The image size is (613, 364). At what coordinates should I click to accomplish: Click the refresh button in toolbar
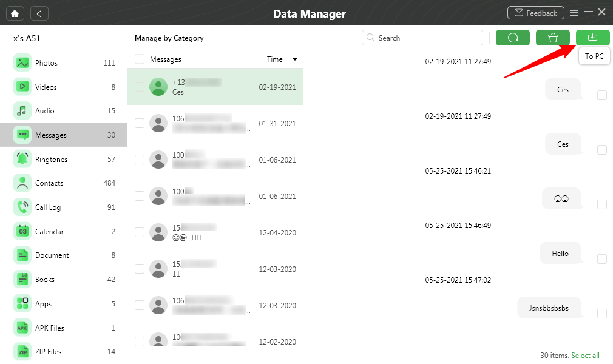pyautogui.click(x=513, y=38)
